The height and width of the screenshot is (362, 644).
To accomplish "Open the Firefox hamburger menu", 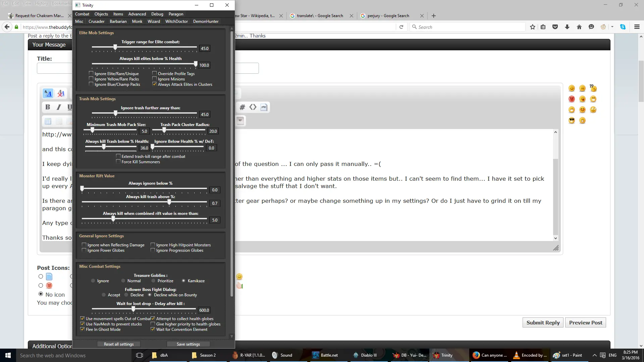I will tap(637, 27).
